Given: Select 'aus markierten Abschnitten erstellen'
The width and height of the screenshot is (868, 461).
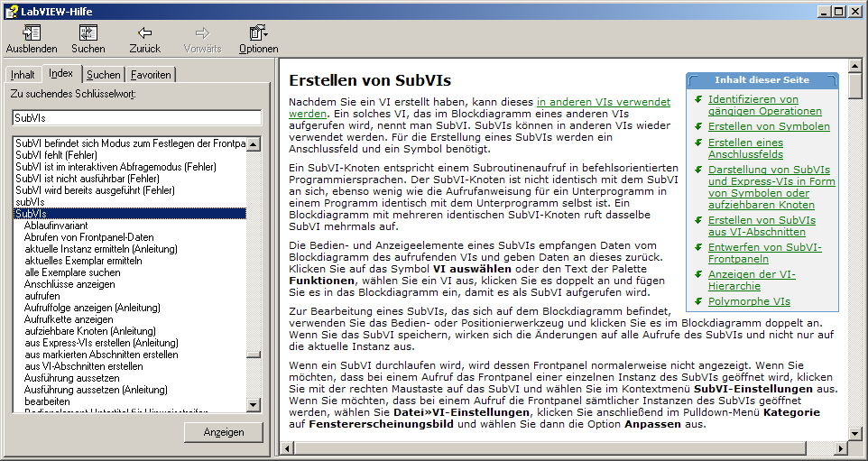Looking at the screenshot, I should [101, 355].
